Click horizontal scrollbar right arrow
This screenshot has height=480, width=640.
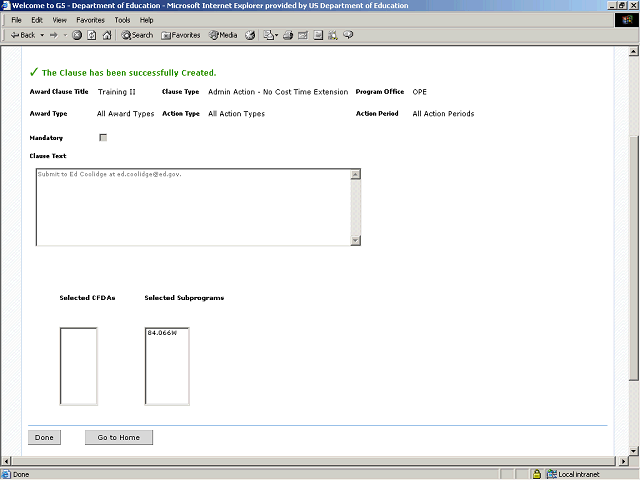(x=623, y=461)
